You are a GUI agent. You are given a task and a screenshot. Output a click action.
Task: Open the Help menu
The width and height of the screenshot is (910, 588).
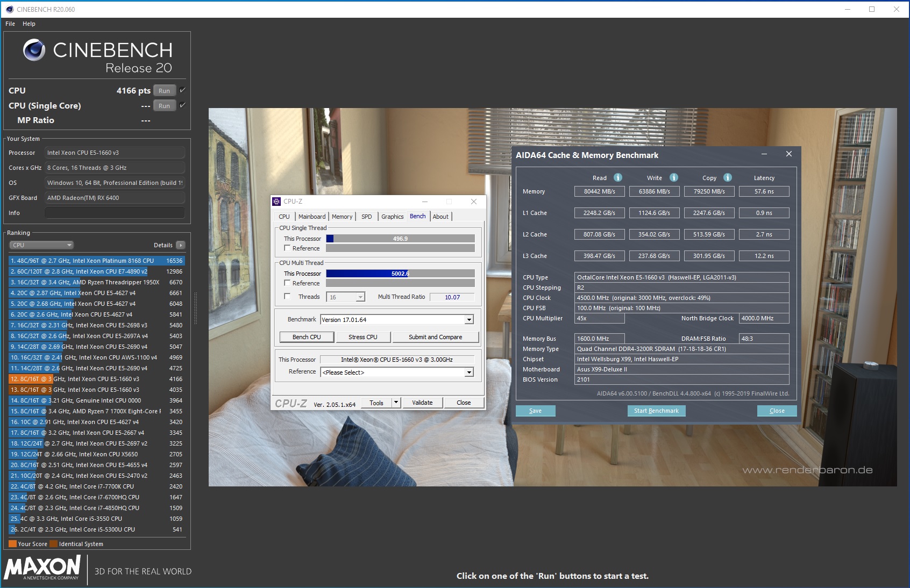click(x=29, y=24)
